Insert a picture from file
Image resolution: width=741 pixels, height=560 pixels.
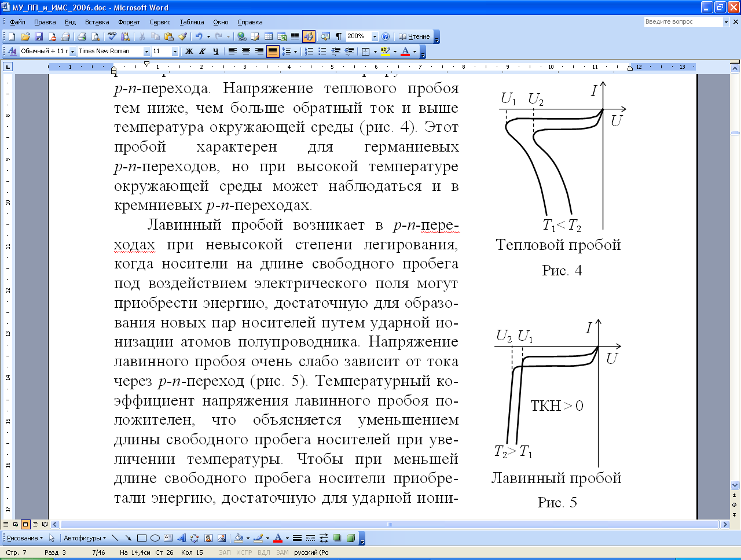coord(221,538)
